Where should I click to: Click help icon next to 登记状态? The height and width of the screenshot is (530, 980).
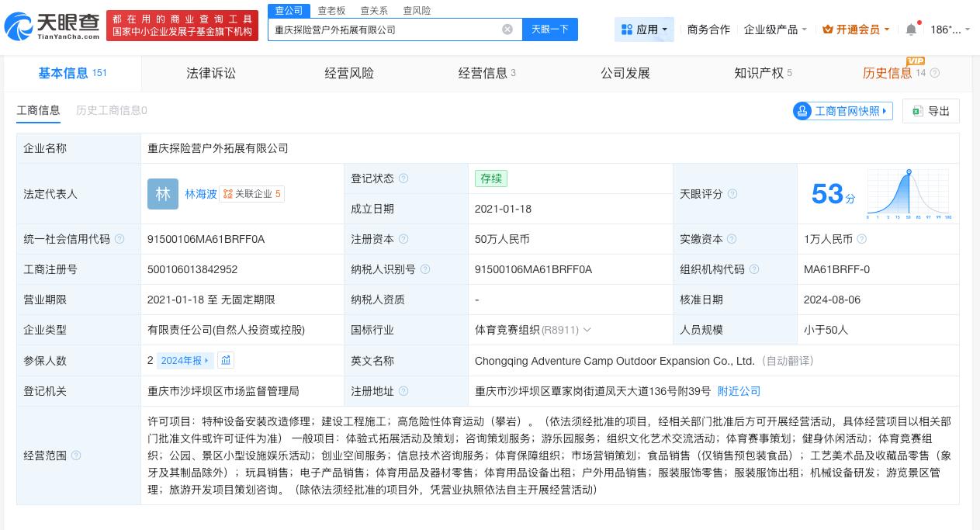tap(403, 178)
